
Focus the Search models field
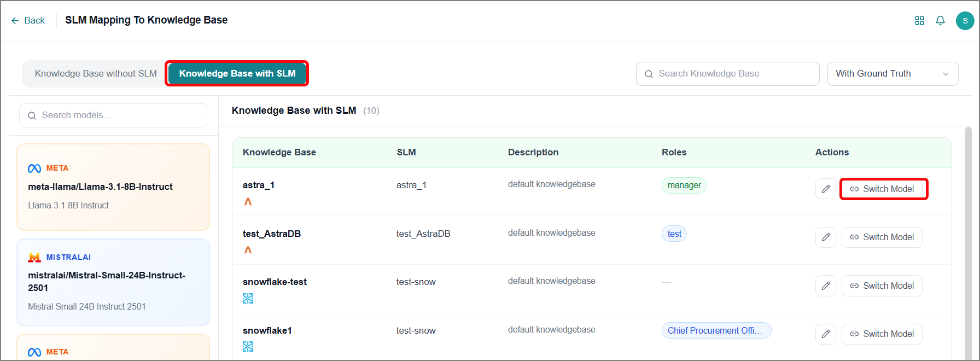[x=113, y=115]
